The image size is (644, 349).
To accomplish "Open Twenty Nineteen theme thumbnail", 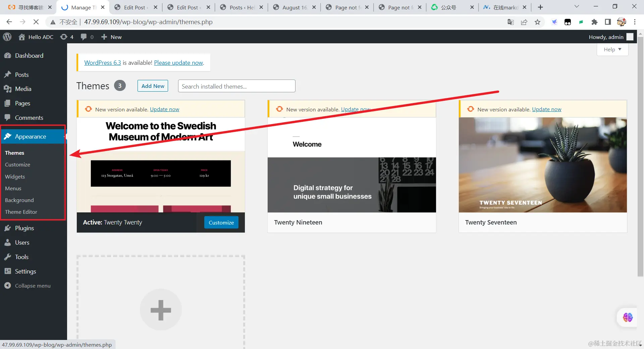I will click(352, 165).
